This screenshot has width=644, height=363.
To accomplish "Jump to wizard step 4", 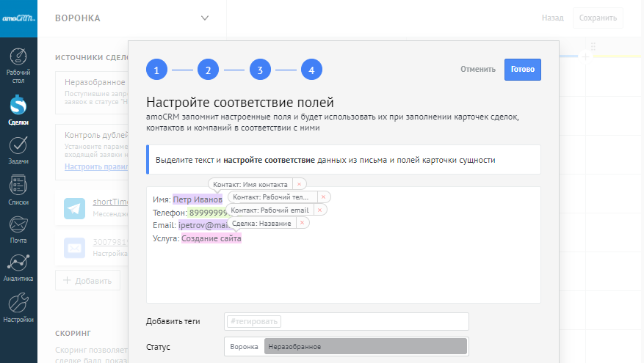I will (311, 70).
